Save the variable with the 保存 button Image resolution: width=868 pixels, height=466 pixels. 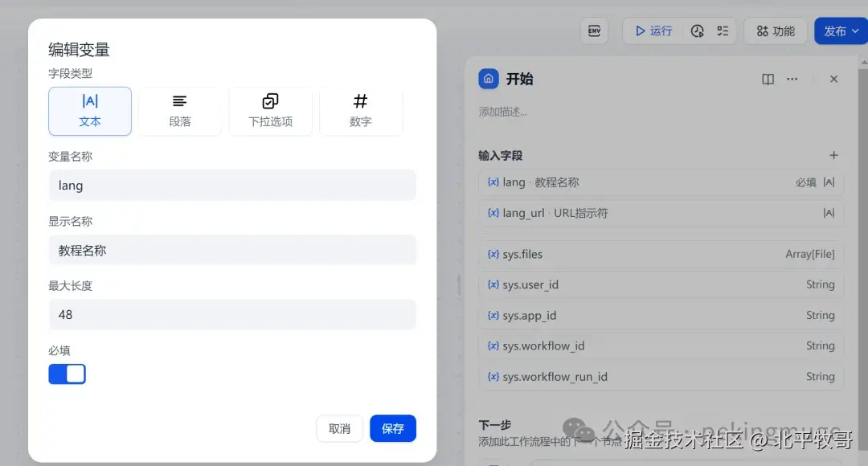tap(393, 428)
